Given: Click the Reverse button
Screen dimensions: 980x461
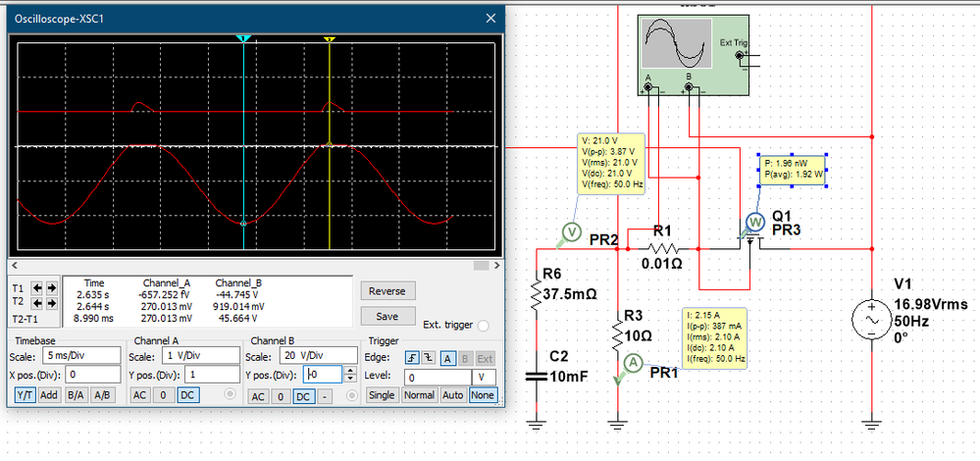Looking at the screenshot, I should [x=387, y=291].
